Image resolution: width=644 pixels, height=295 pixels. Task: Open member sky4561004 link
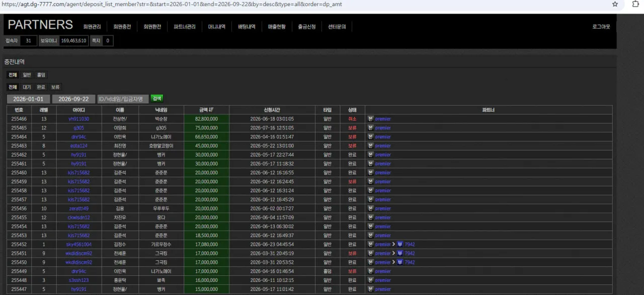coord(79,244)
